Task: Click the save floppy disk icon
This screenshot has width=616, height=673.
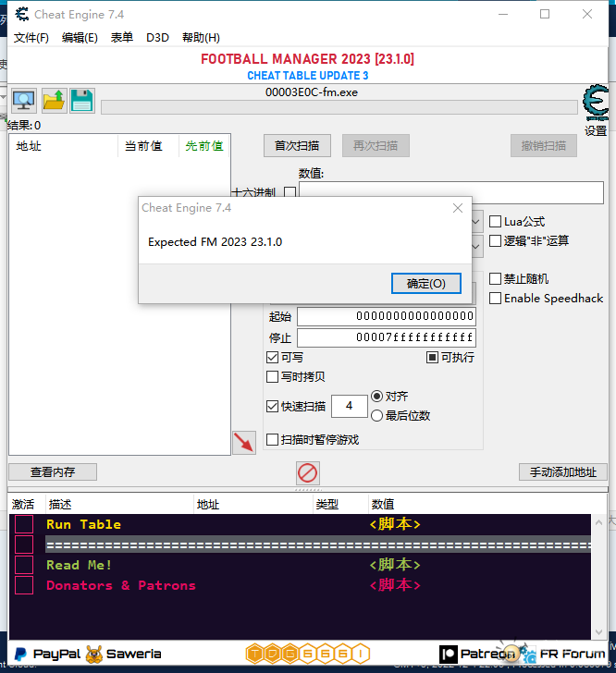Action: (x=82, y=101)
